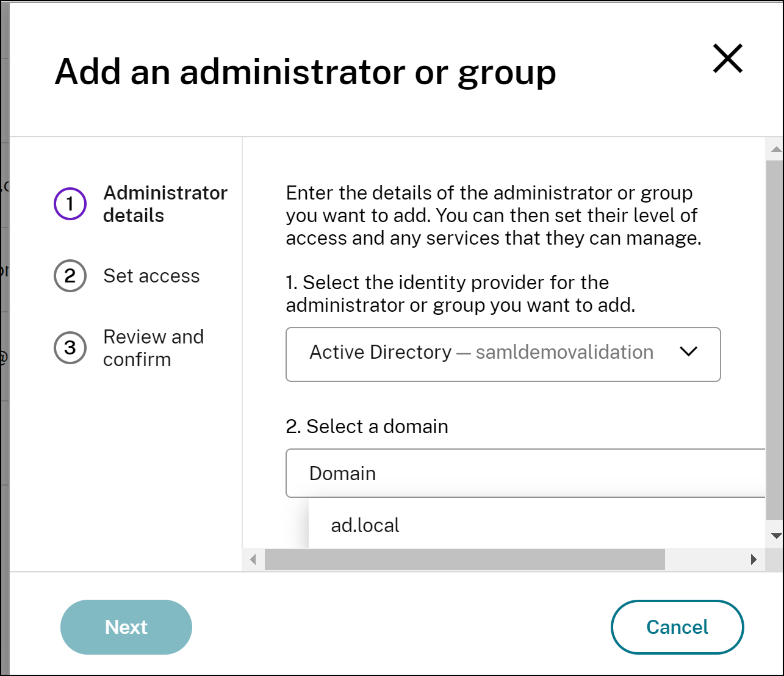Screen dimensions: 784x676
Task: Click the horizontal scrollbar left arrow
Action: click(253, 559)
